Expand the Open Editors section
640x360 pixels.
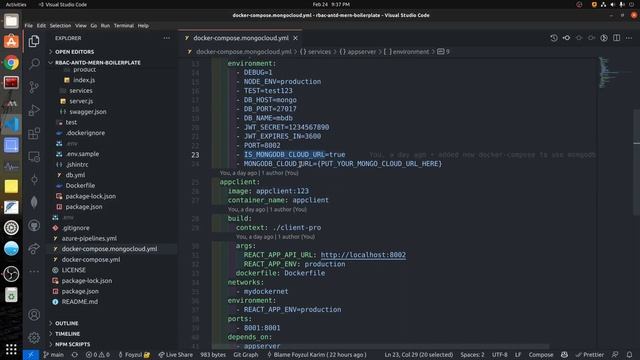74,52
